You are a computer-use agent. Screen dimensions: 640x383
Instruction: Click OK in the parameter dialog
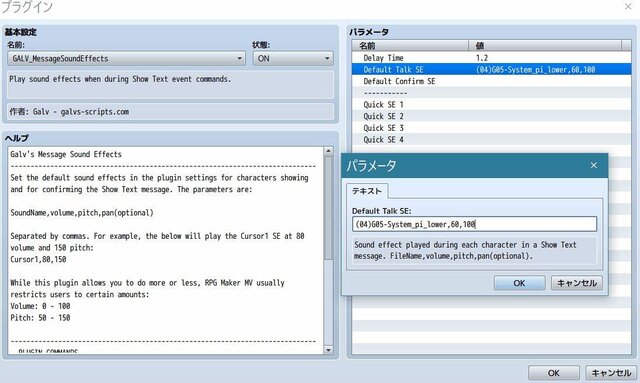tap(519, 283)
